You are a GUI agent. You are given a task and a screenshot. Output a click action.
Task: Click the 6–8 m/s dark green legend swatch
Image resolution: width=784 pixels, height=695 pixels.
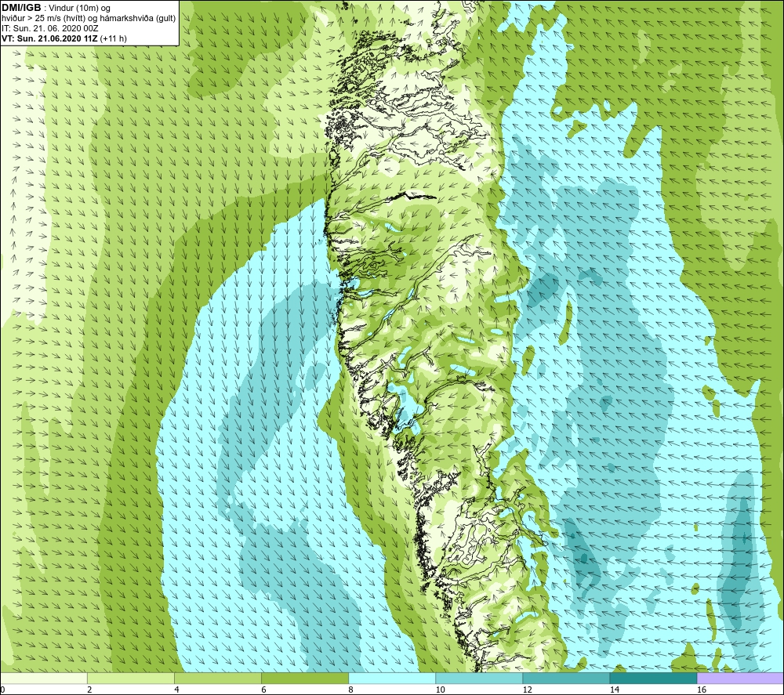click(305, 678)
